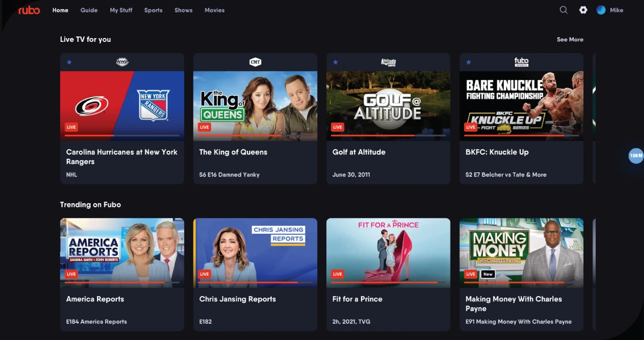Select the CMT logo on The King of Queens tile
Image resolution: width=644 pixels, height=340 pixels.
coord(255,62)
